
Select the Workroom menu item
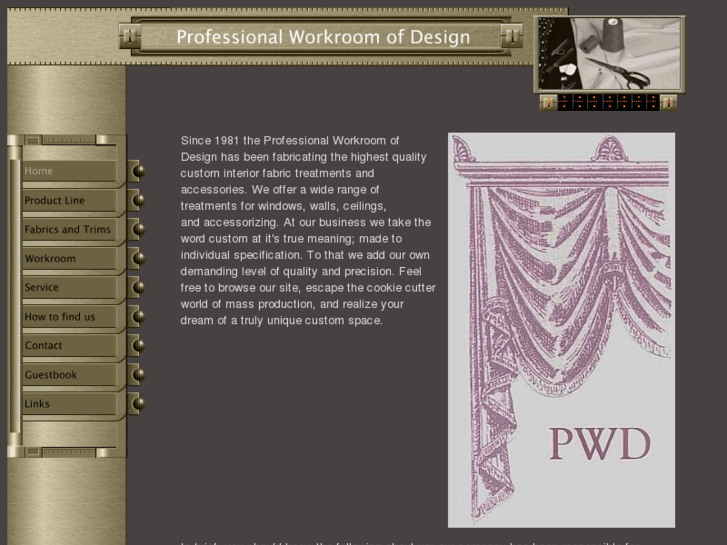click(x=70, y=258)
